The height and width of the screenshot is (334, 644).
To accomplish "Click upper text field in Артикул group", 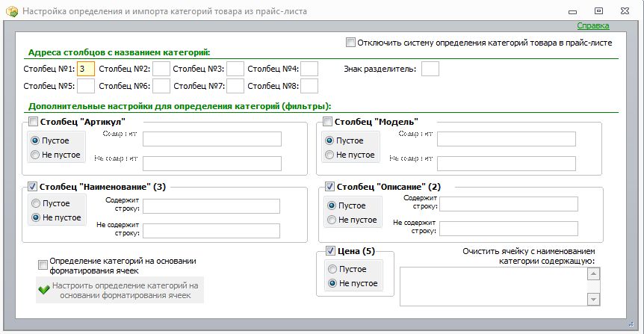I will 212,139.
